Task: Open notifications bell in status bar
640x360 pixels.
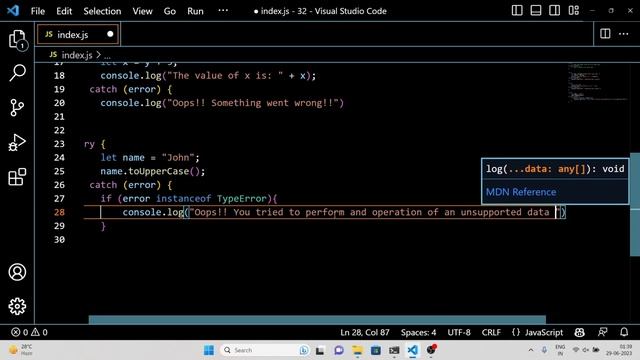Action: pos(624,332)
